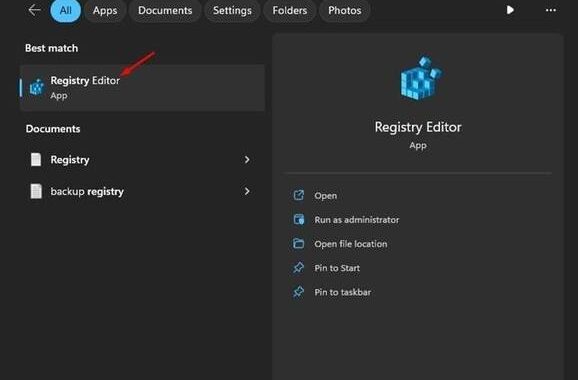Select the All filter tab
Screen dimensions: 578x380
tap(66, 10)
